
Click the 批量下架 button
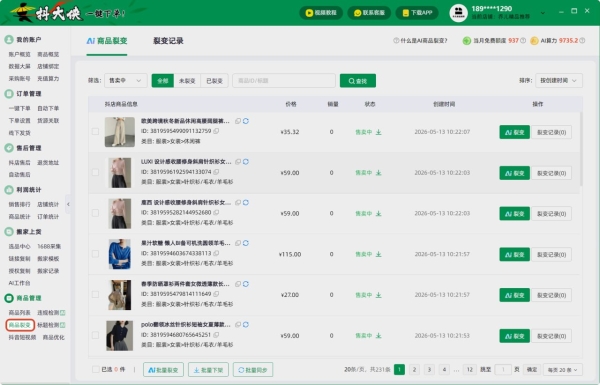coord(208,370)
